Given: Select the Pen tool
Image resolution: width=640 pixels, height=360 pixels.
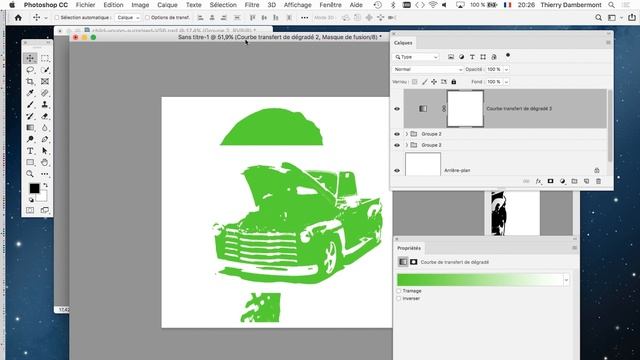Looking at the screenshot, I should (44, 139).
